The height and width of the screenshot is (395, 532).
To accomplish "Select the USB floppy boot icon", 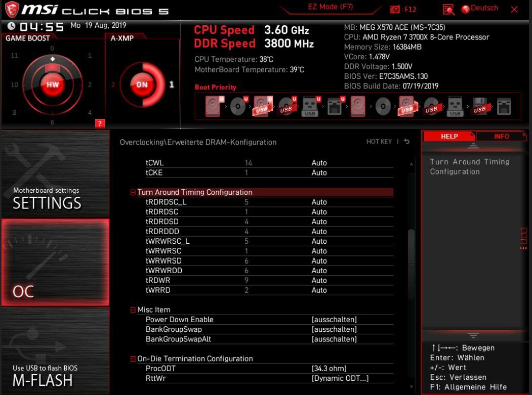I will [480, 107].
